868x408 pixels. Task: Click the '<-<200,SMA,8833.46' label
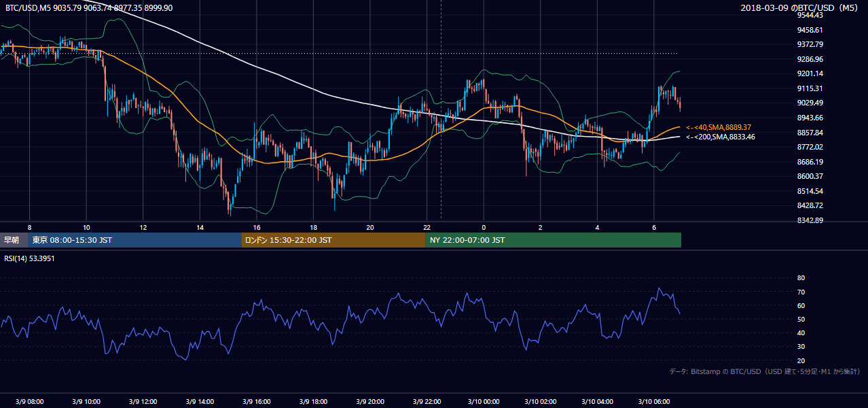(x=721, y=137)
